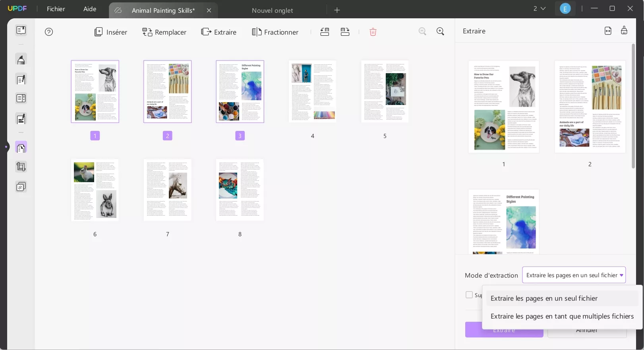This screenshot has height=350, width=644.
Task: Click the Annuler button
Action: pyautogui.click(x=587, y=330)
